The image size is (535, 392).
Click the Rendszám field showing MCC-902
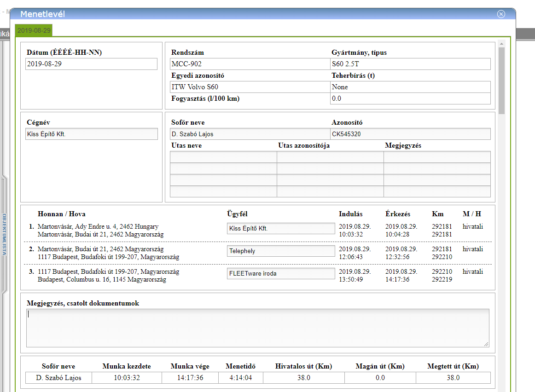click(x=250, y=64)
